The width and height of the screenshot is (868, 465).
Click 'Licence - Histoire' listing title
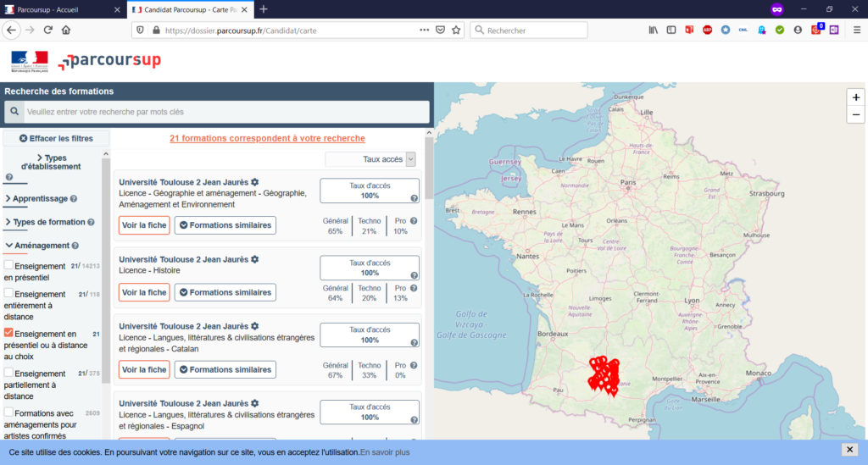click(149, 270)
